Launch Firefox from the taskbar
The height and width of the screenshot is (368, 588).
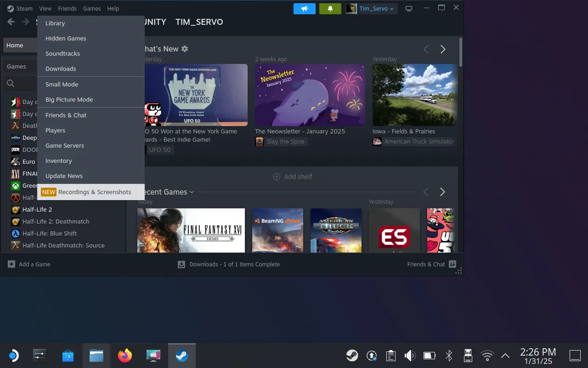click(x=124, y=356)
